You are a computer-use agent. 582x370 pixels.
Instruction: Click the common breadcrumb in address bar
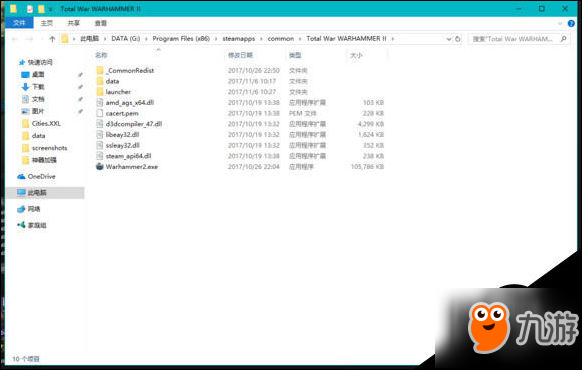click(x=281, y=39)
